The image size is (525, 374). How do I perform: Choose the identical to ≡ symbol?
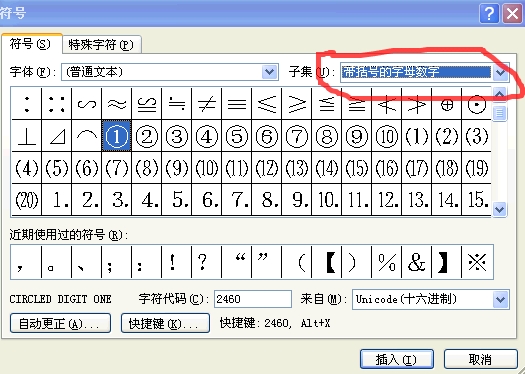pos(236,104)
